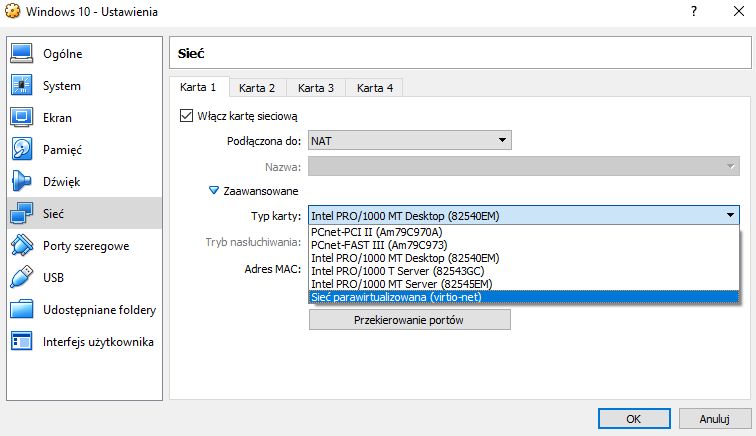Select the USB plug icon

(22, 277)
